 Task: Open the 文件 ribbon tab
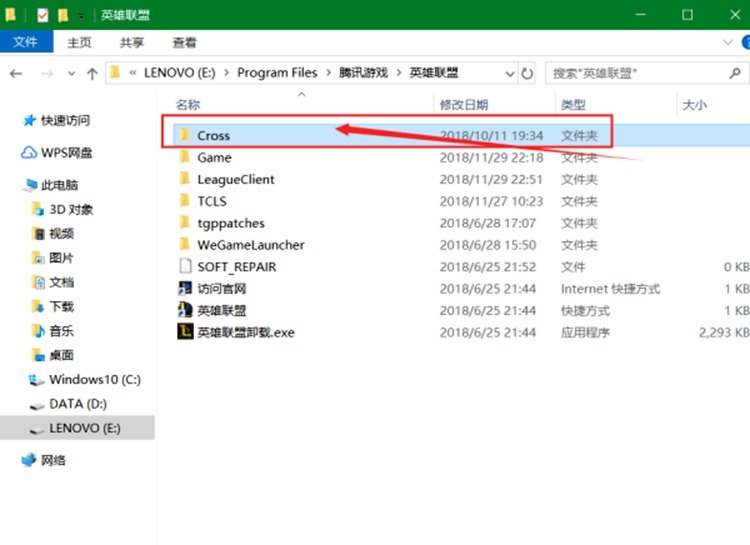[x=26, y=42]
